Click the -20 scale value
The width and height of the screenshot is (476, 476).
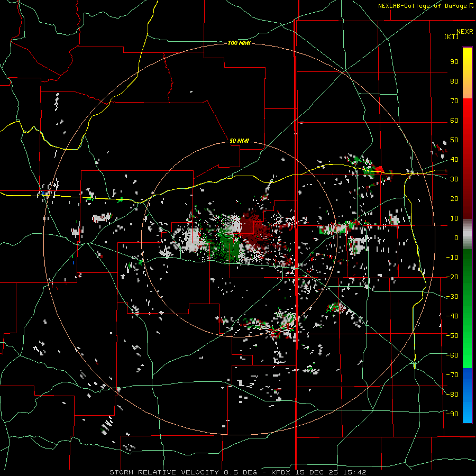pyautogui.click(x=452, y=277)
